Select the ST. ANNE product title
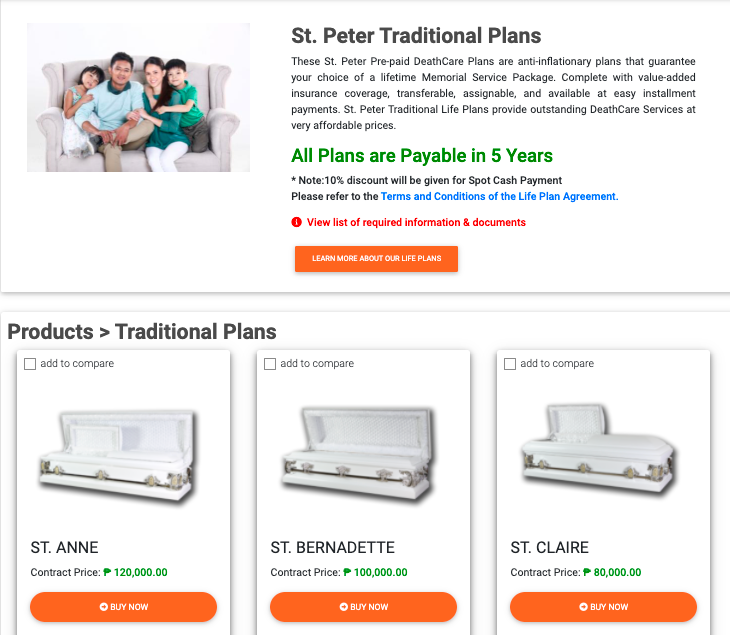This screenshot has width=730, height=635. coord(64,547)
